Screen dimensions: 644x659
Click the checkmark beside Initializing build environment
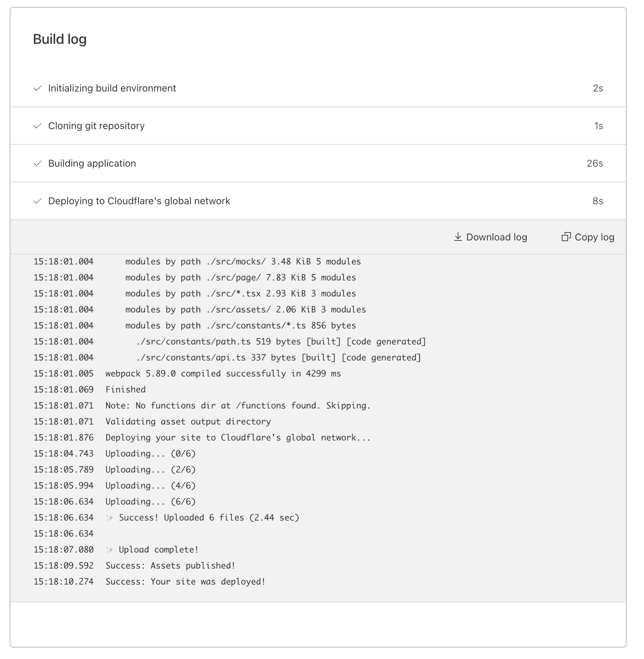click(38, 88)
